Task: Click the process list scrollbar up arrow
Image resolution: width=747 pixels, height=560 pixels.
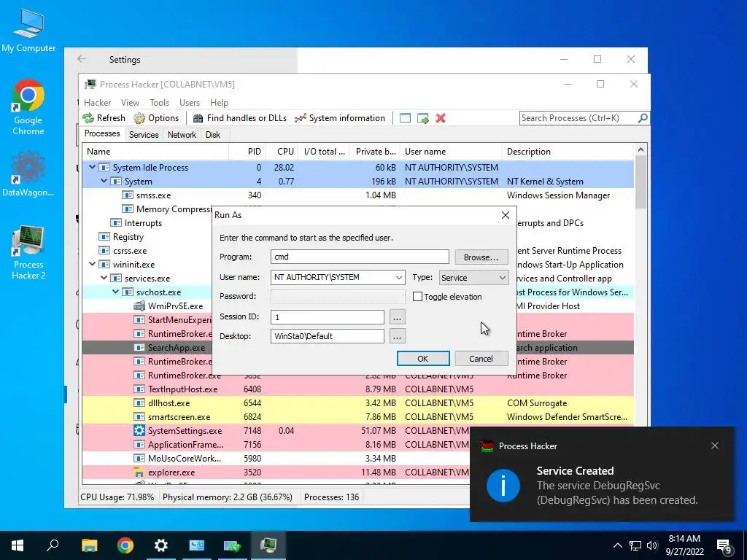Action: pyautogui.click(x=640, y=150)
